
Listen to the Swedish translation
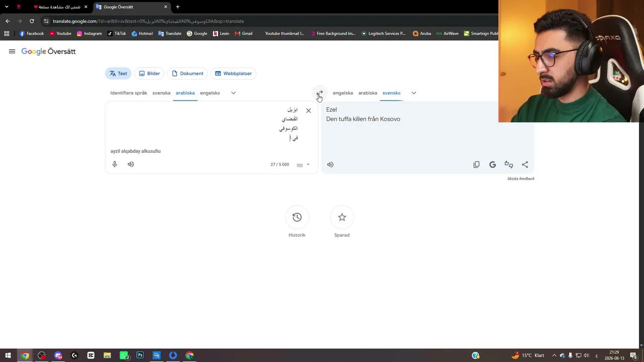(x=331, y=164)
